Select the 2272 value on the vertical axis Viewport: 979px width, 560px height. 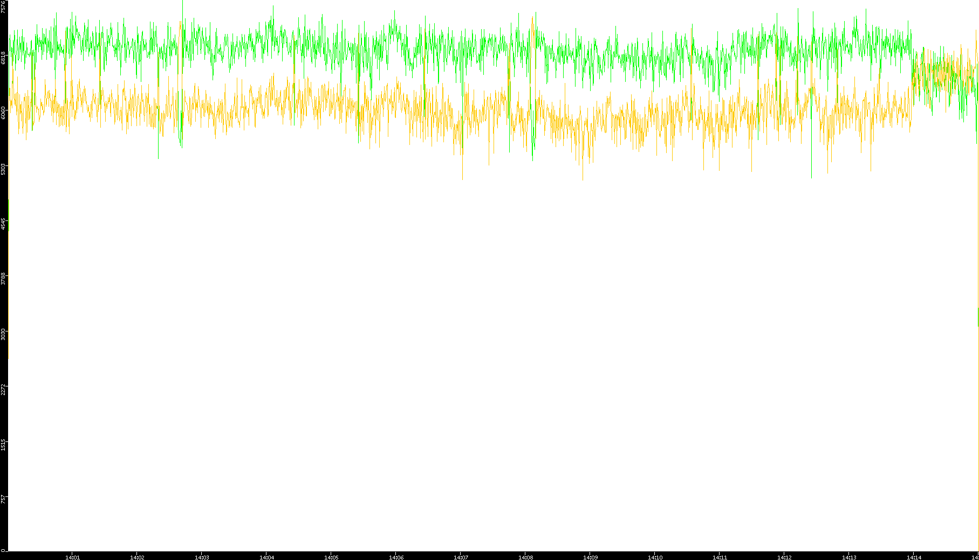(4, 390)
